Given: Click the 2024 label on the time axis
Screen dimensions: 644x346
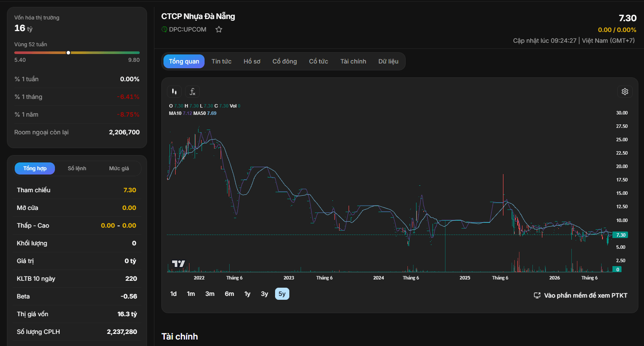Looking at the screenshot, I should coord(378,278).
